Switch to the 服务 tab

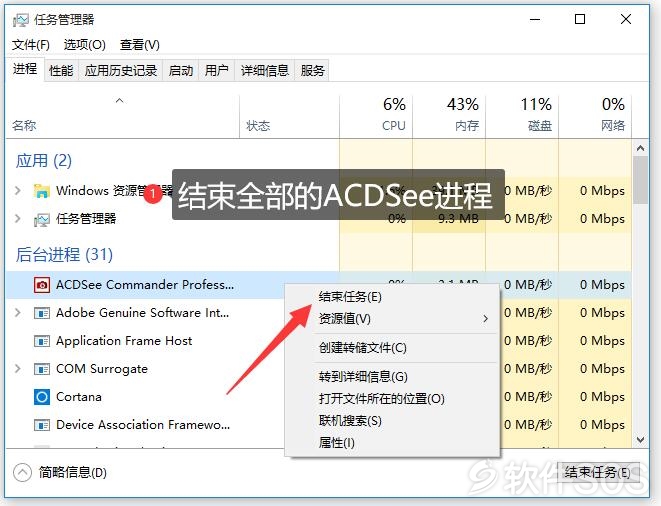coord(312,70)
